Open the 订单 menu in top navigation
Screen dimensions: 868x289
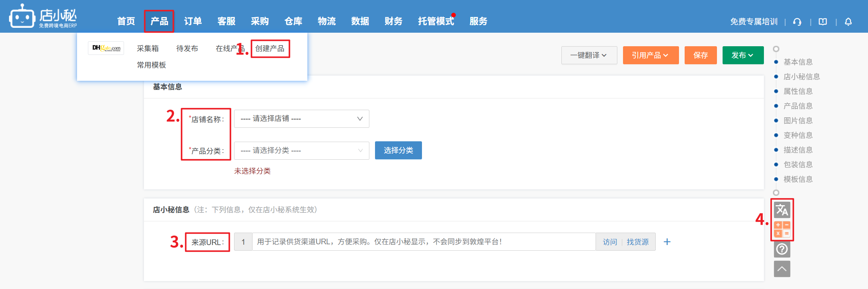coord(193,21)
